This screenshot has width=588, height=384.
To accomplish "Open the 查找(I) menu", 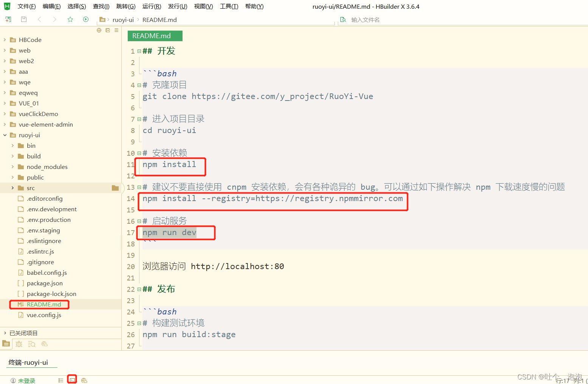I will [101, 6].
